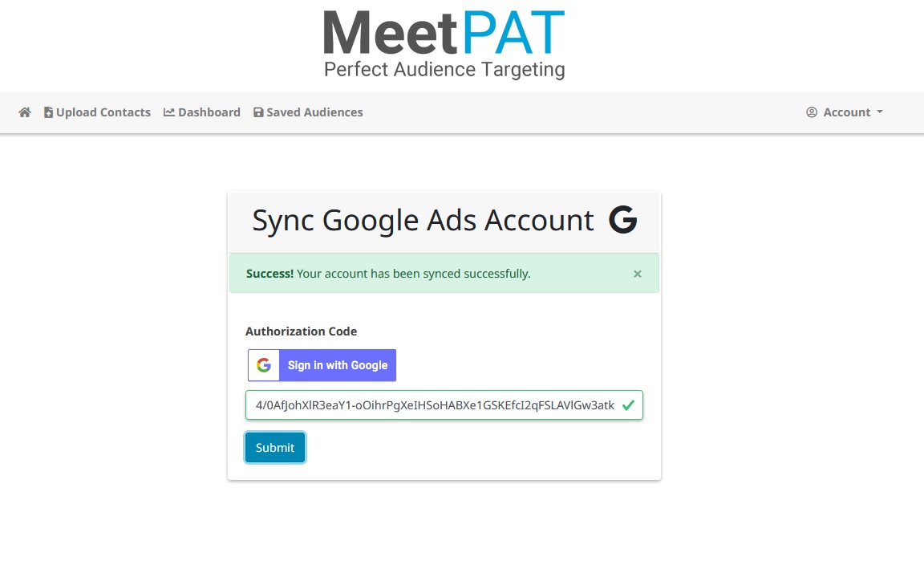The width and height of the screenshot is (924, 565).
Task: Dismiss the success alert message
Action: click(638, 274)
